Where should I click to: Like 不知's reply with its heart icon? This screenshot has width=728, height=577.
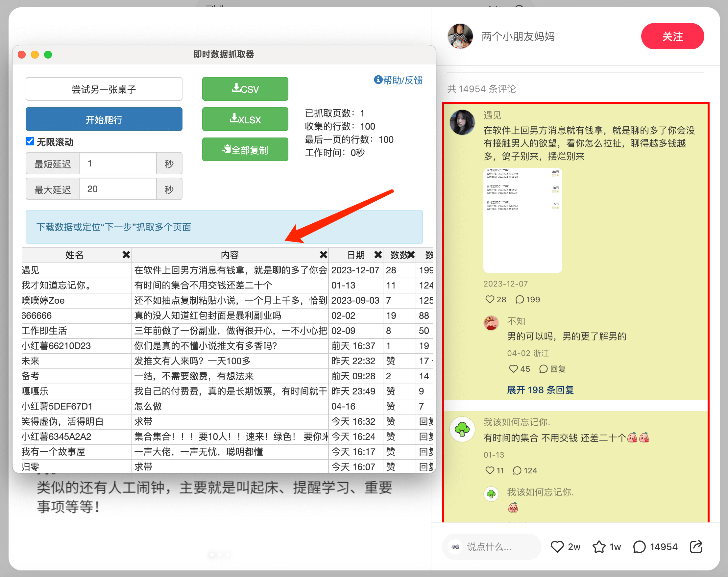point(513,369)
